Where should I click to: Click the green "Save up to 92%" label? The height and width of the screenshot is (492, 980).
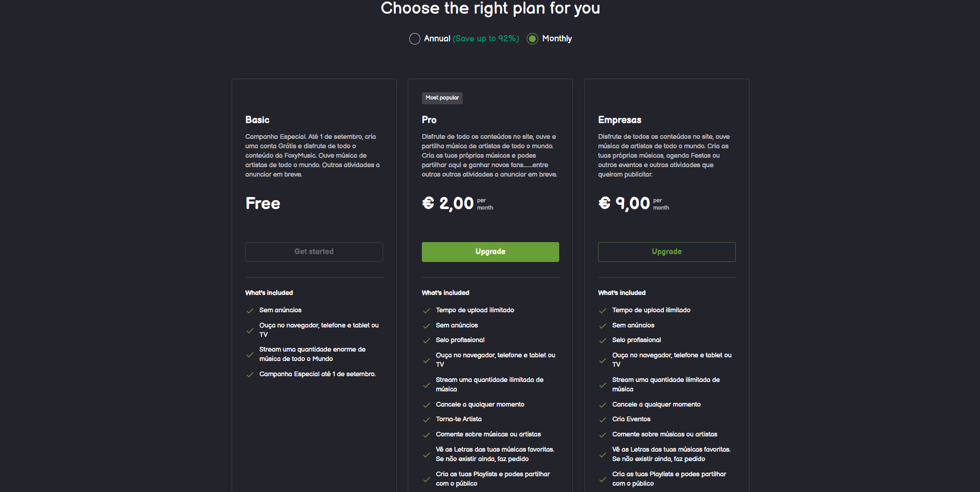pos(486,39)
